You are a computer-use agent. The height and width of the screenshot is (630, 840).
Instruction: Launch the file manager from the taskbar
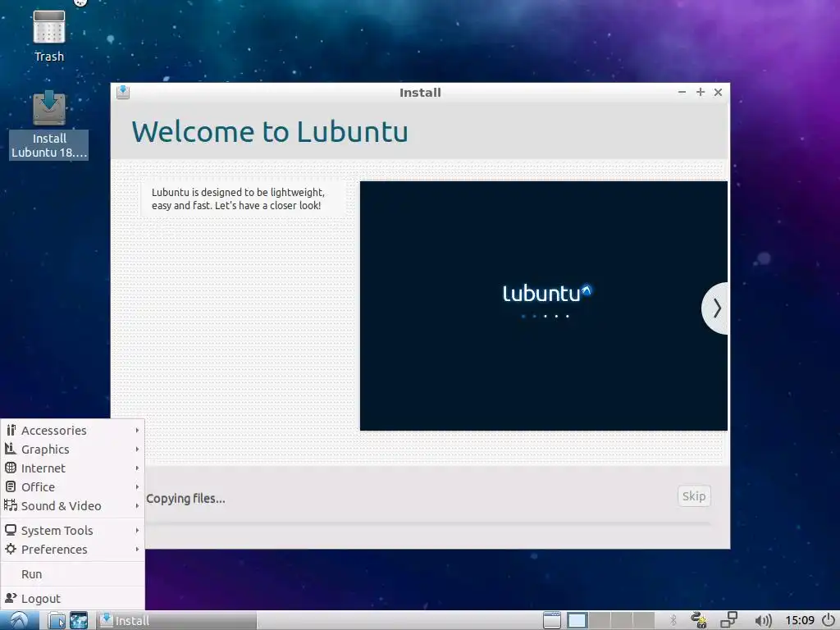[x=57, y=620]
